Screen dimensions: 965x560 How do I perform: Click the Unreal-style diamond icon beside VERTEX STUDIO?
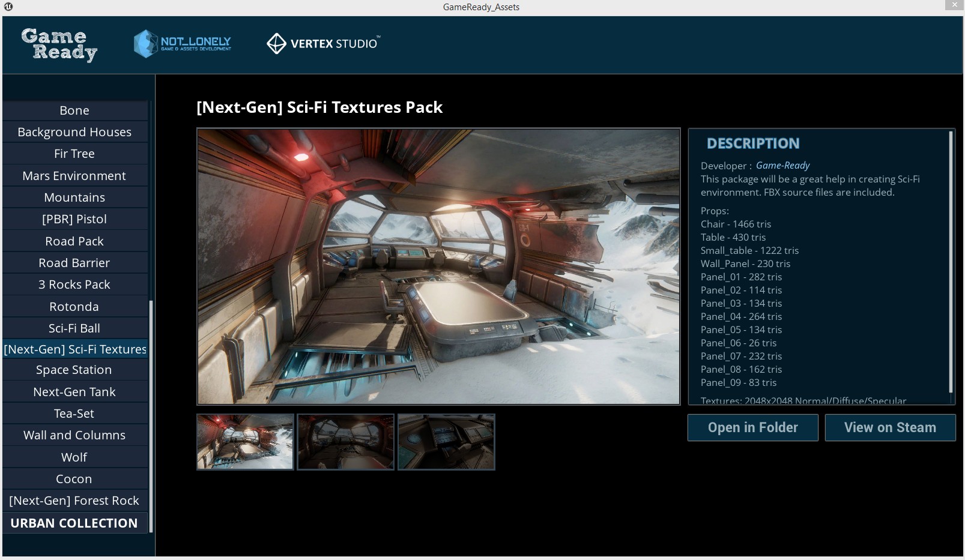click(276, 43)
